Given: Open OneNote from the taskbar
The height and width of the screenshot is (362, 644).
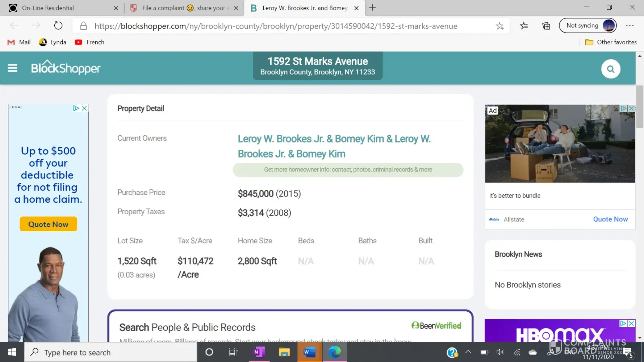Looking at the screenshot, I should [x=259, y=352].
